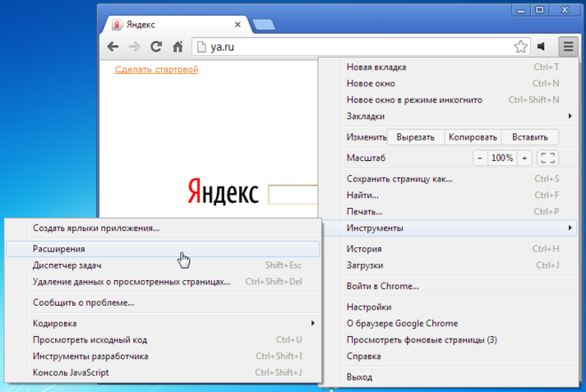Decrease zoom with the minus button

(x=480, y=157)
